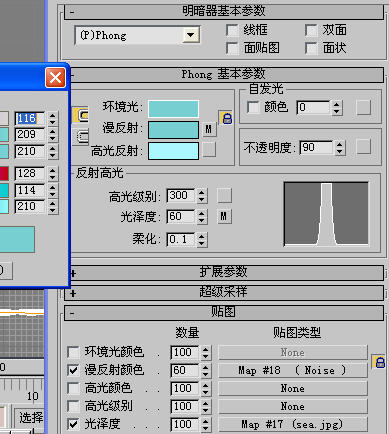Click the color preview swatch in color dialog
This screenshot has width=389, height=434.
click(x=17, y=239)
